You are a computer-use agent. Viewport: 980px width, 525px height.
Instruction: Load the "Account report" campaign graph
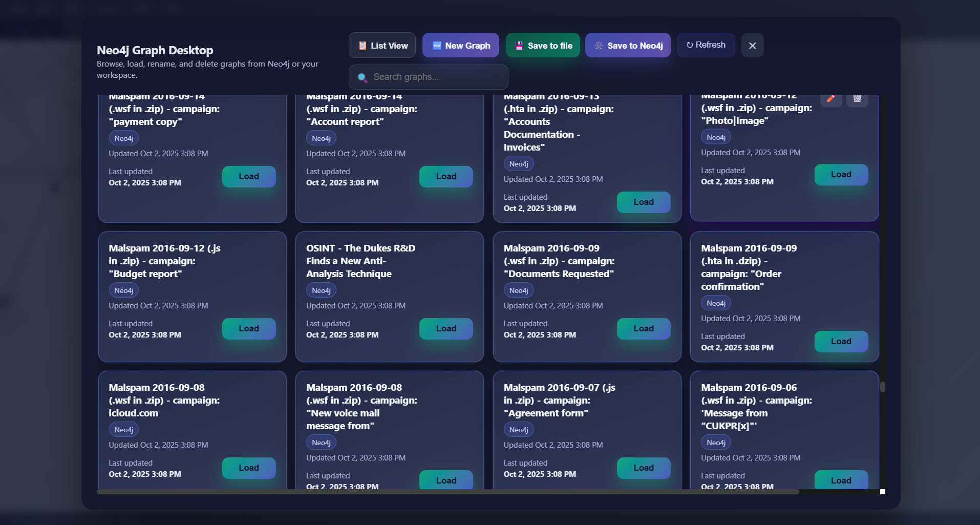tap(446, 177)
